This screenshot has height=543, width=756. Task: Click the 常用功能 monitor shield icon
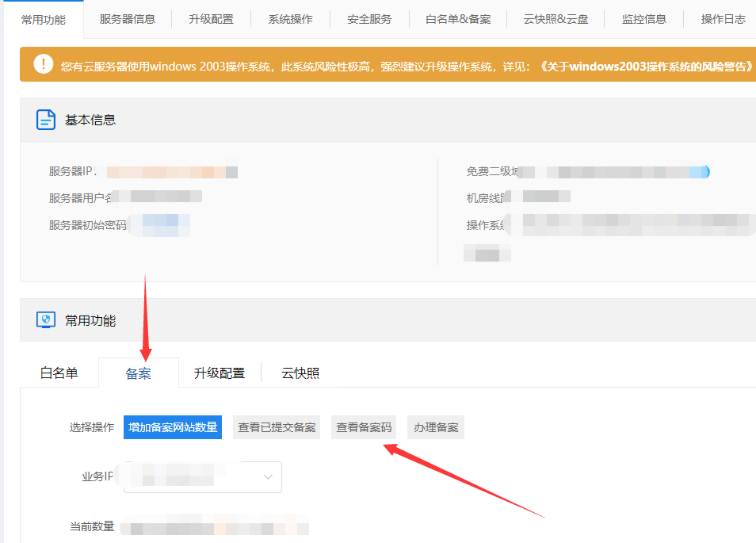(x=46, y=320)
